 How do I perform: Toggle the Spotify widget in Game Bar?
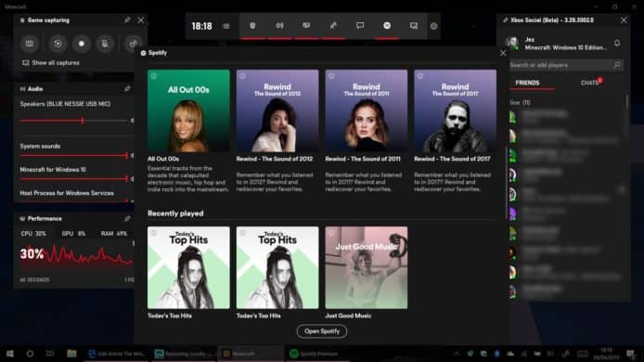[x=387, y=25]
